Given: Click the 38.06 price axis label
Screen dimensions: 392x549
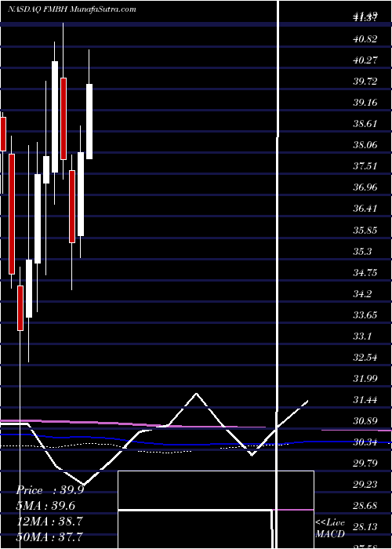Looking at the screenshot, I should (x=365, y=144).
